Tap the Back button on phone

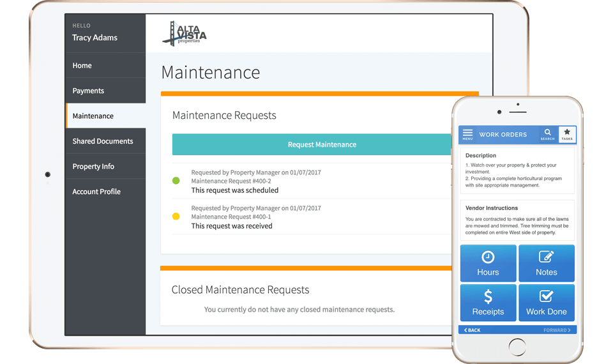tap(473, 330)
